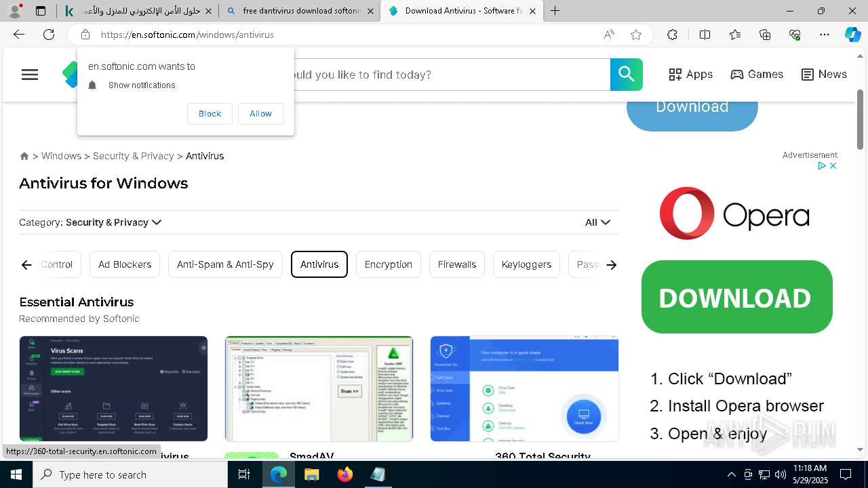The height and width of the screenshot is (488, 868).
Task: Open Action Center notifications
Action: 846,474
